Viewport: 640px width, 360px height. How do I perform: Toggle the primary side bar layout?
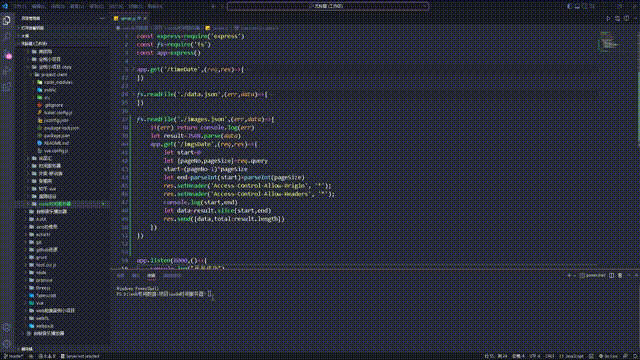coord(569,6)
